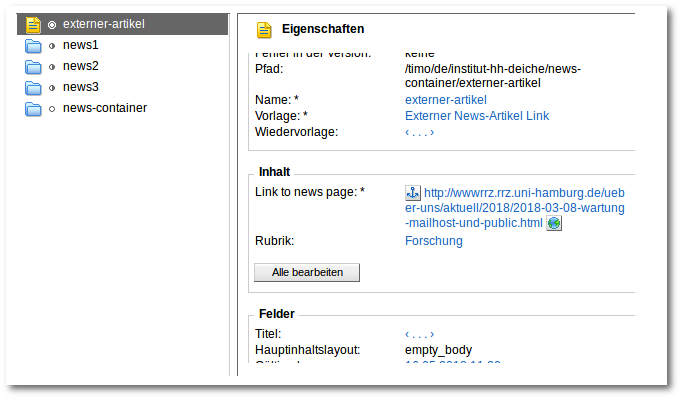Click status circle next to news3
Screen dimensions: 681x399
click(52, 88)
